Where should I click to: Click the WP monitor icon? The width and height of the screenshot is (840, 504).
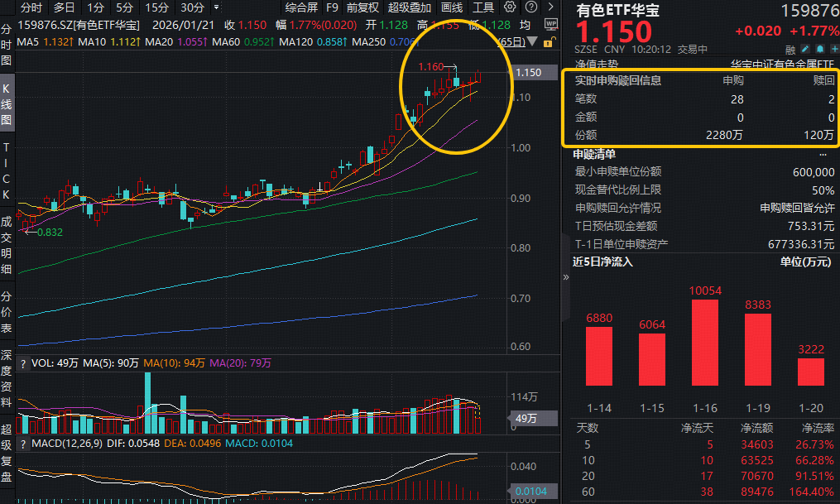[x=550, y=24]
